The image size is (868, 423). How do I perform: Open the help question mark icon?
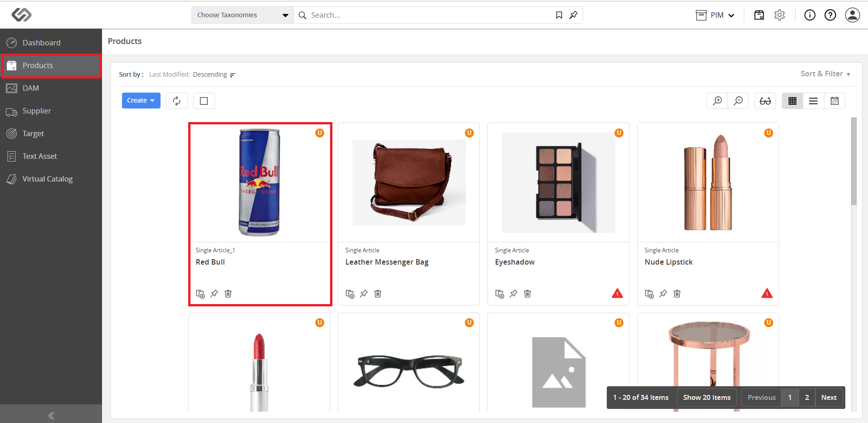coord(830,15)
